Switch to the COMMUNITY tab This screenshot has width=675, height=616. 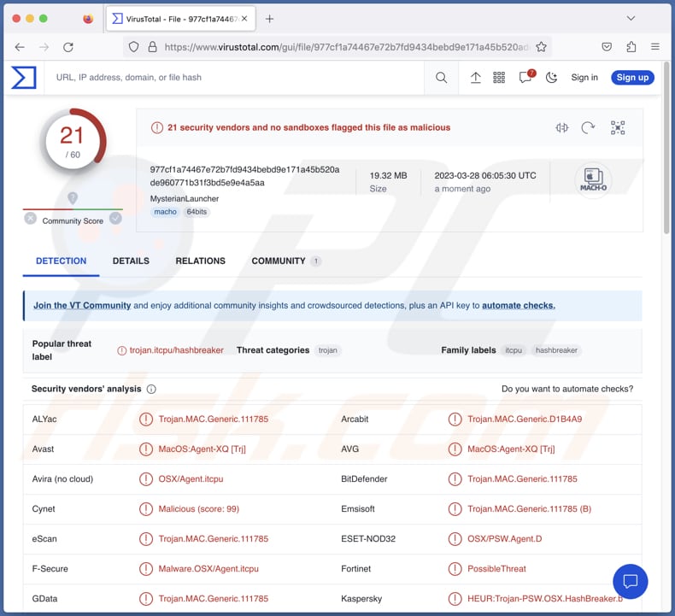(x=286, y=261)
